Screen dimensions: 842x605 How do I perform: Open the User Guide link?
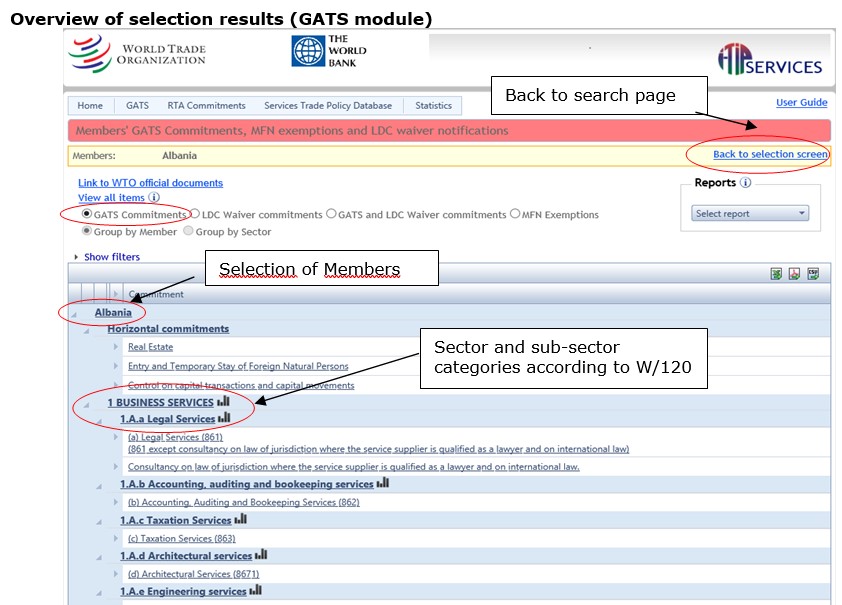[x=801, y=103]
